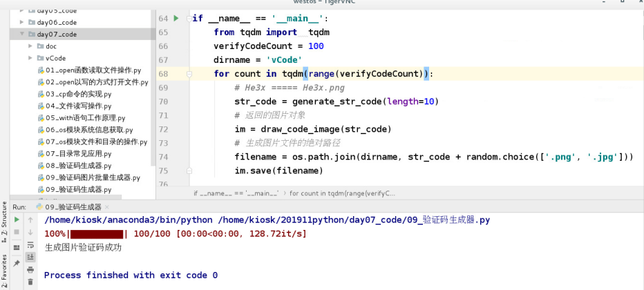
Task: Click the Up the Stack Trace arrow
Action: (x=30, y=220)
